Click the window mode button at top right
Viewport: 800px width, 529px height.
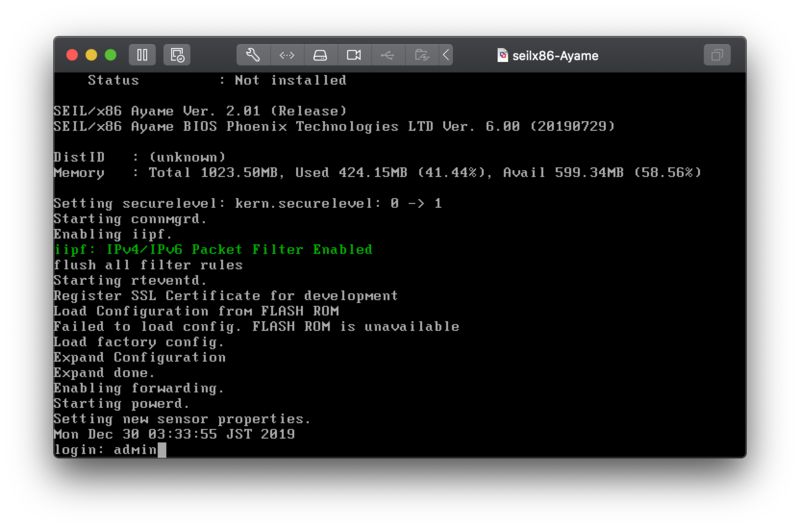(717, 55)
